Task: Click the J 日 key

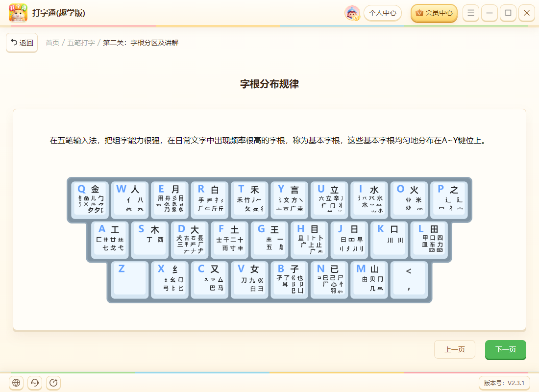Action: [349, 240]
